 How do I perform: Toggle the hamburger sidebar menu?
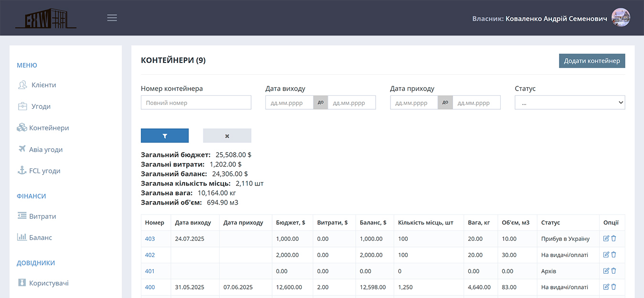point(112,18)
